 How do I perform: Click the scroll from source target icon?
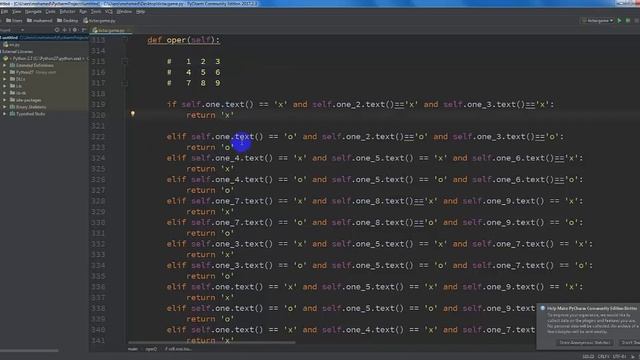coord(57,30)
